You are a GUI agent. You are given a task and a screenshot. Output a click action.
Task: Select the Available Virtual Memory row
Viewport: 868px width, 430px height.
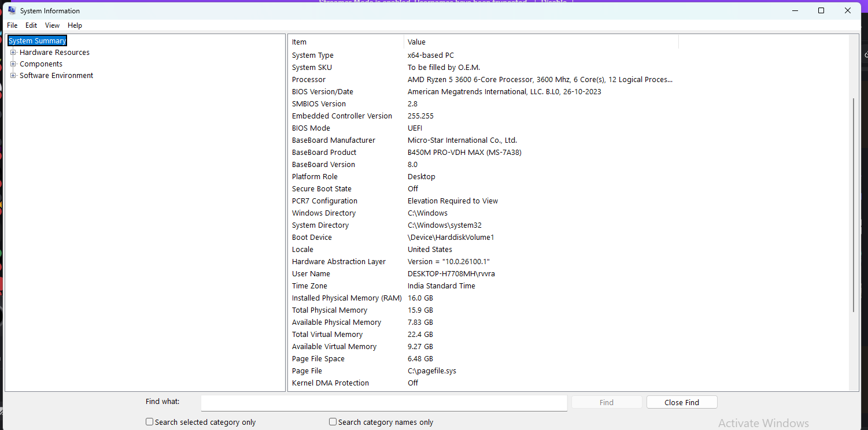pos(483,347)
